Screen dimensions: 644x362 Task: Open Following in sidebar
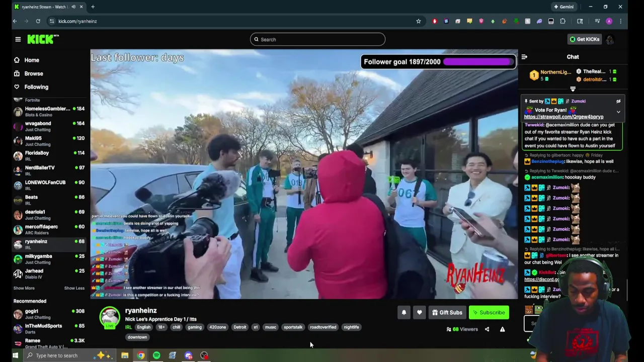36,87
